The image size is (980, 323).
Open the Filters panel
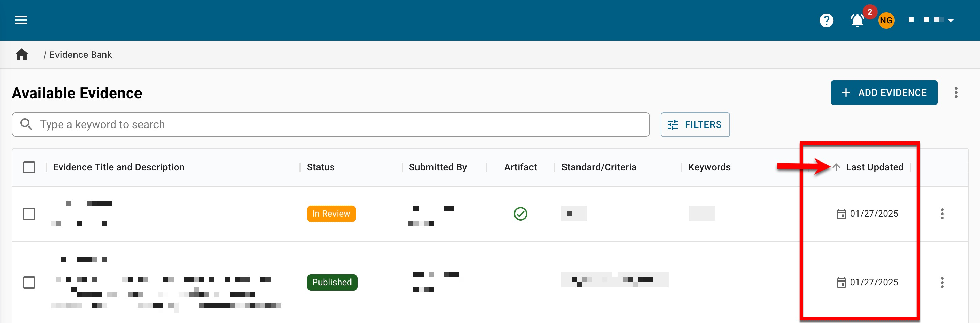[x=695, y=125]
